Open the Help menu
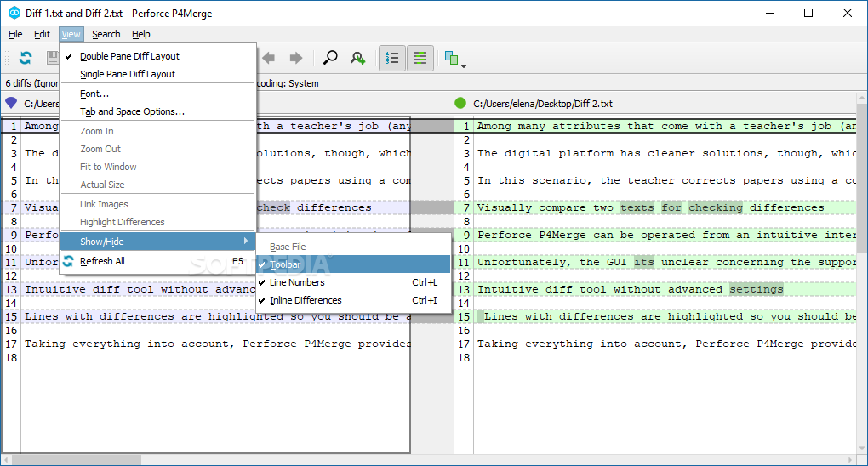Screen dimensions: 868x466 (x=140, y=34)
